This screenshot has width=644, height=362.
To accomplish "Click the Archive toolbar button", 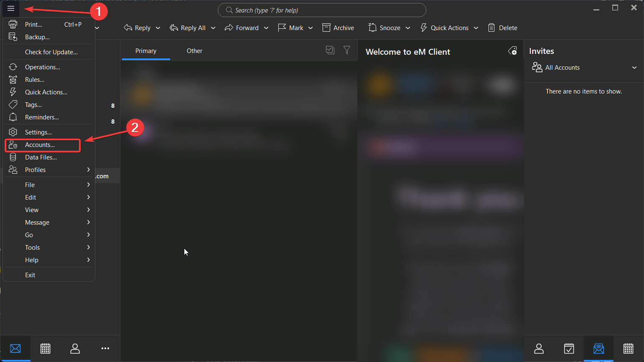I will pos(338,28).
